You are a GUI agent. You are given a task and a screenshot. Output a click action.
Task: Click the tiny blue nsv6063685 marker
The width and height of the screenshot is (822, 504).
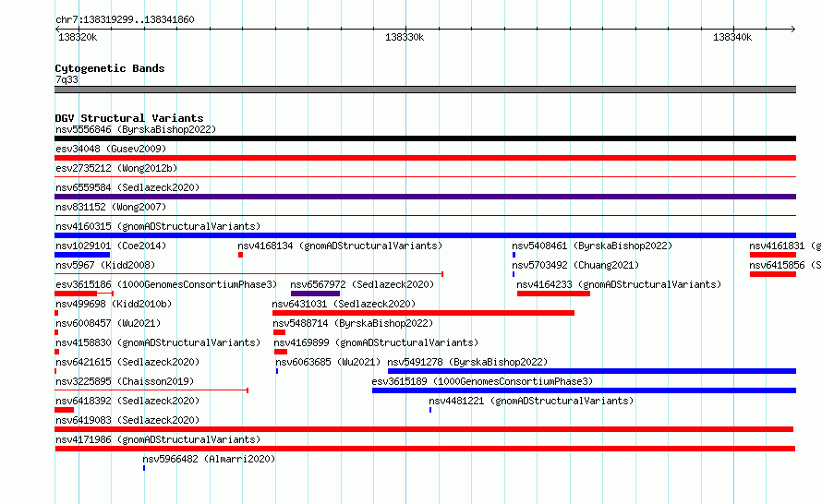(x=277, y=371)
